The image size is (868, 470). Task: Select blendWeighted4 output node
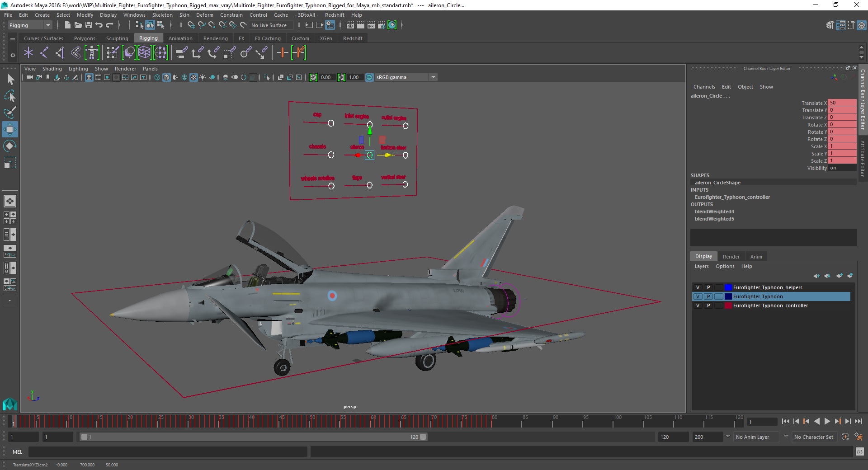(x=714, y=211)
